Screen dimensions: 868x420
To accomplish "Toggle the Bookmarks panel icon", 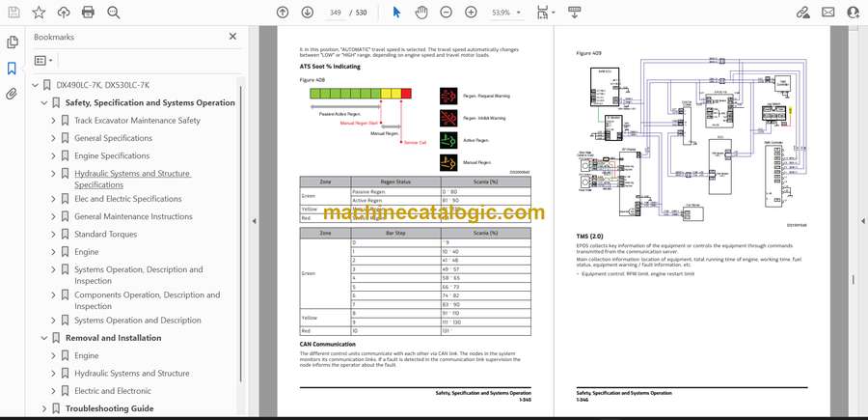I will [x=12, y=69].
